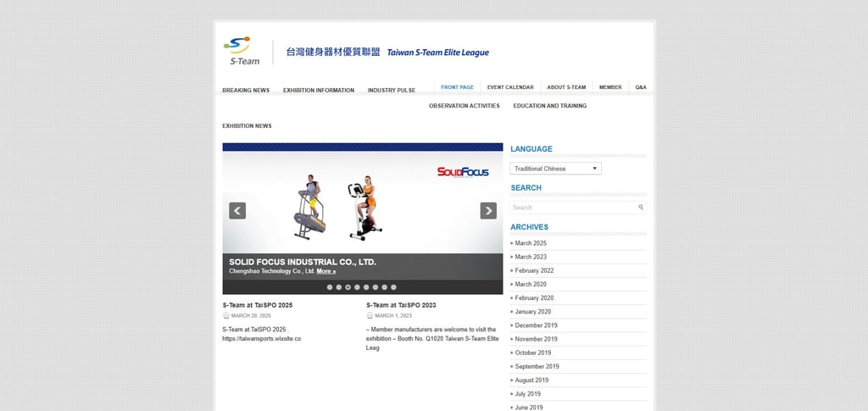Click the March 20, 2025 post date
The height and width of the screenshot is (411, 868).
pyautogui.click(x=251, y=316)
